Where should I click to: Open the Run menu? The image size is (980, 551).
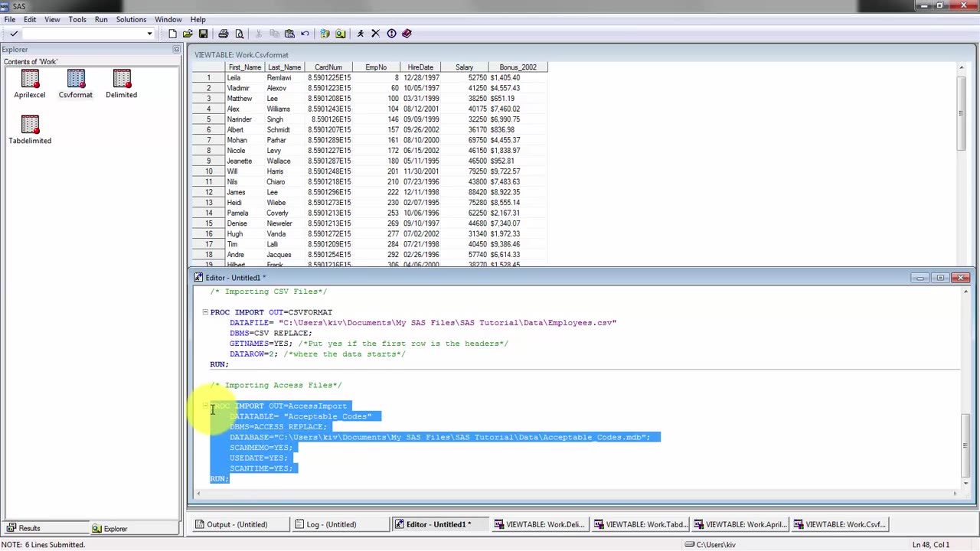click(101, 19)
